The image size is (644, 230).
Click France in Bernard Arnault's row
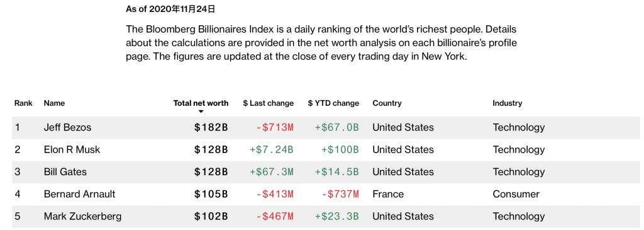(388, 194)
